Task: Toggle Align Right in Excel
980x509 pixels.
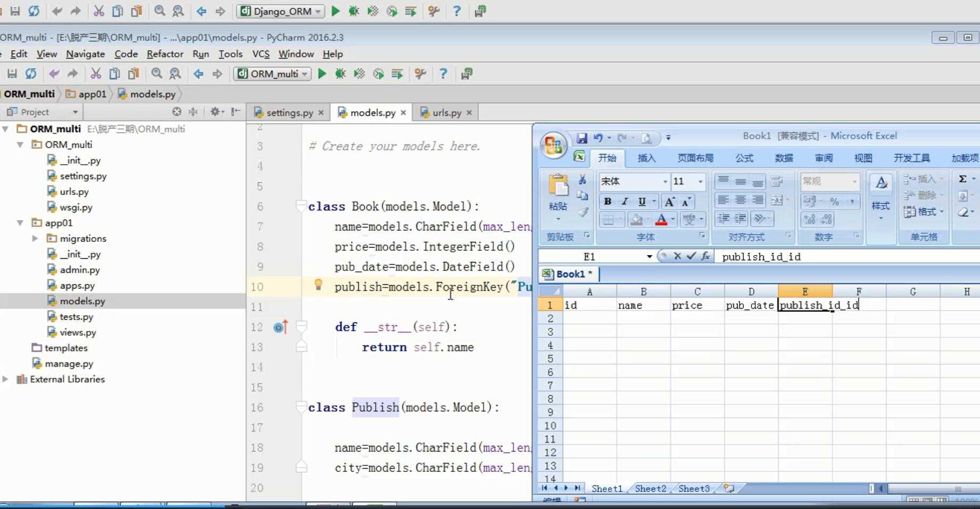Action: (758, 200)
